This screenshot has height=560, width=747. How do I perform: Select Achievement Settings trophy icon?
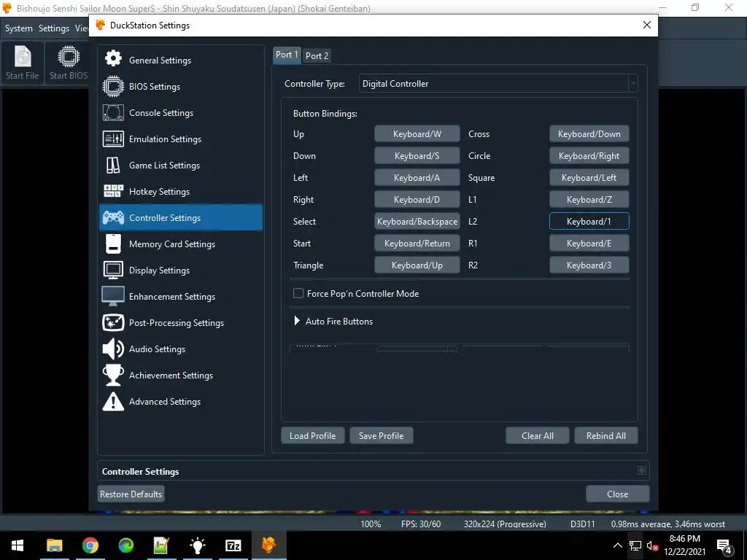click(x=113, y=376)
